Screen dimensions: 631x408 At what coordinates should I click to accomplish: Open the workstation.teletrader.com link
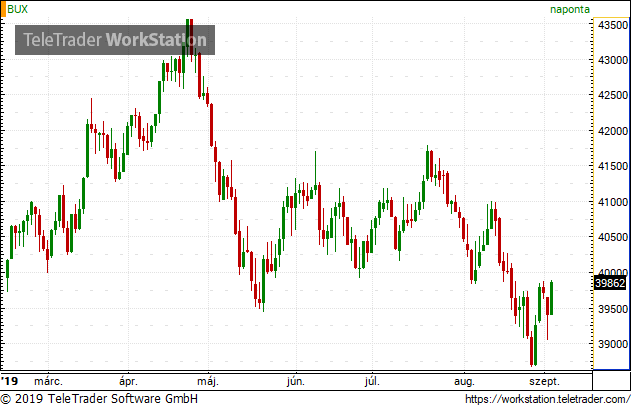click(547, 399)
